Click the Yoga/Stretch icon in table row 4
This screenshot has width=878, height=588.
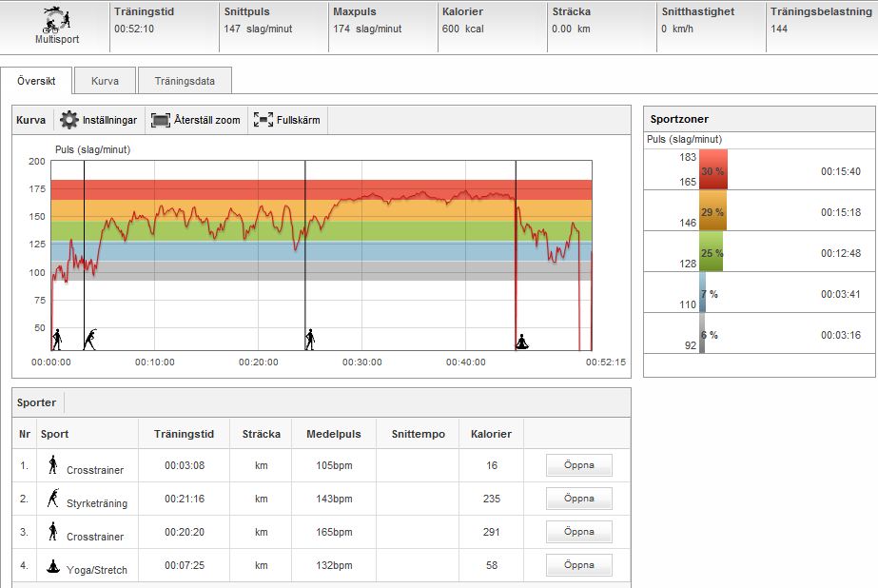tap(53, 563)
